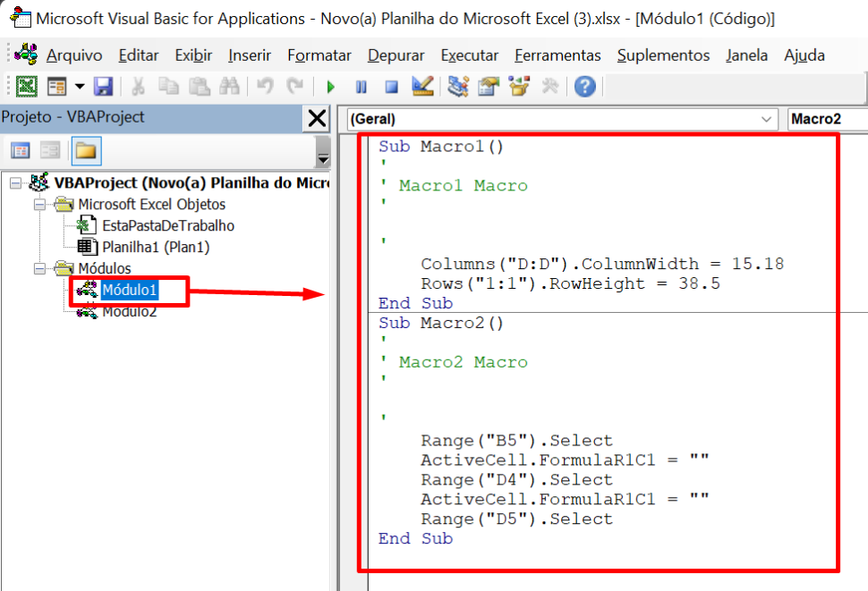Open the Properties Window from the toolbar
This screenshot has height=591, width=868.
[488, 87]
